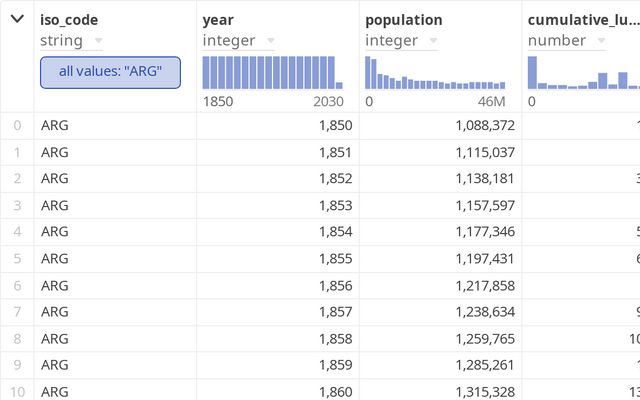Open year integer type dropdown
Image resolution: width=640 pixels, height=400 pixels.
click(268, 41)
